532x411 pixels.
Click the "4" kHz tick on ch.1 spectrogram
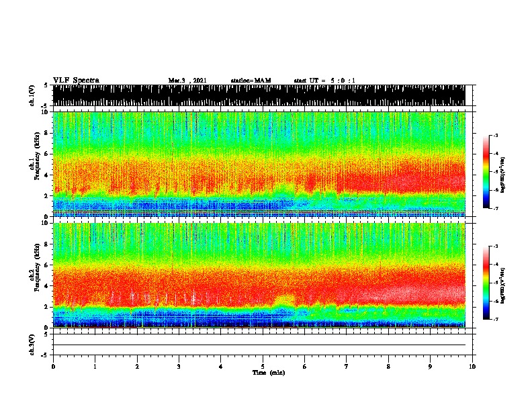coord(48,175)
